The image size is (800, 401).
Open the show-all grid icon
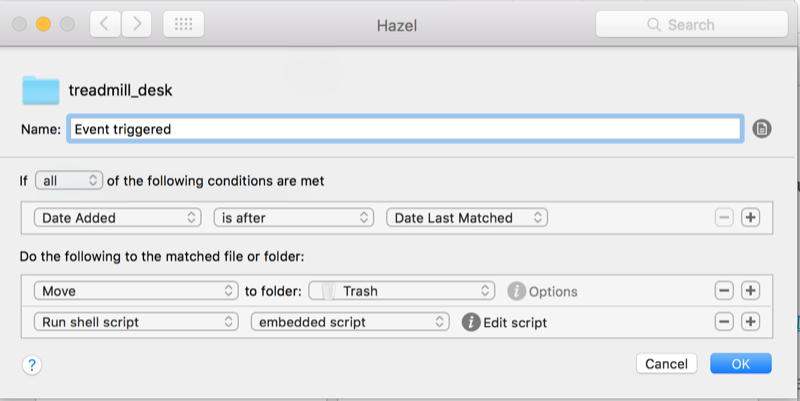[x=183, y=23]
